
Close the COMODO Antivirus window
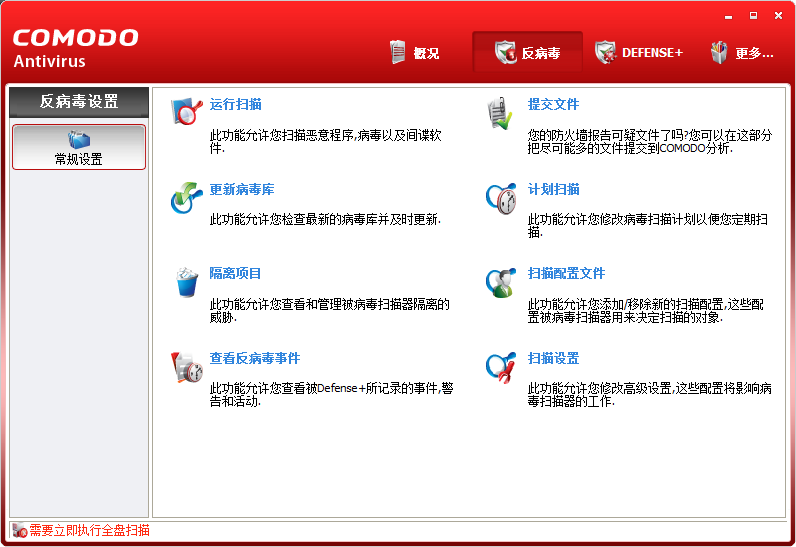tap(778, 16)
